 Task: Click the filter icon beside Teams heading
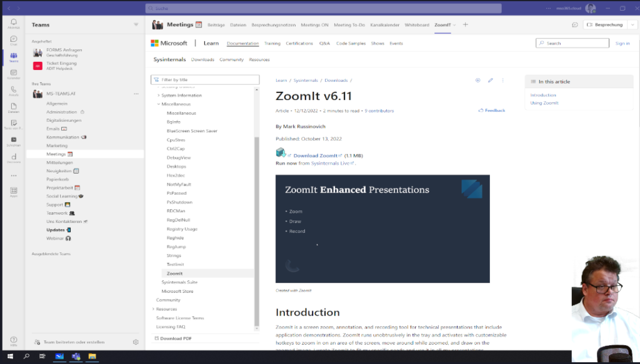[x=136, y=24]
